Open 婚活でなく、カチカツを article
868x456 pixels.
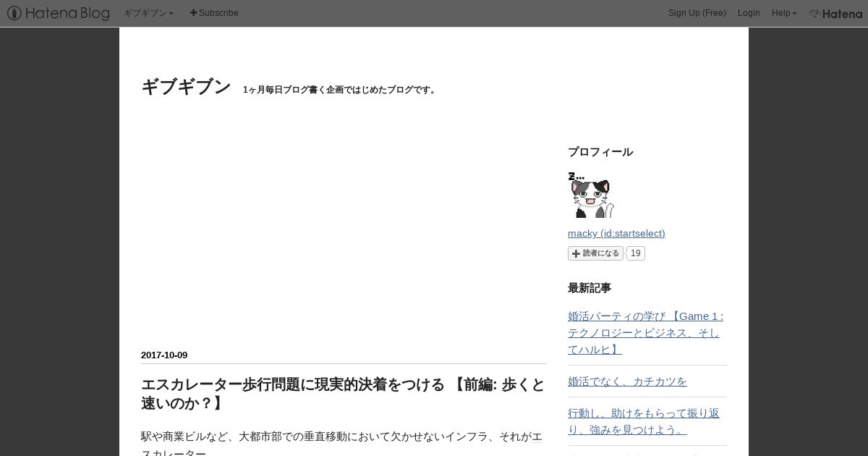pos(627,381)
